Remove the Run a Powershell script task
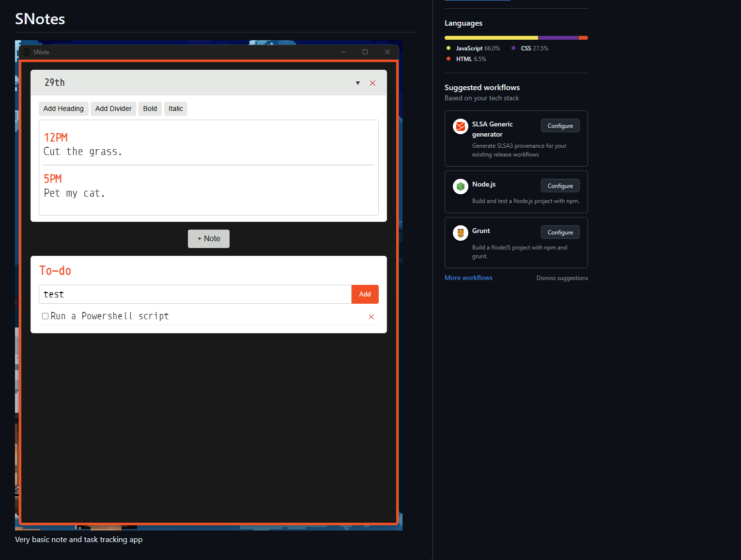This screenshot has height=560, width=741. (371, 317)
